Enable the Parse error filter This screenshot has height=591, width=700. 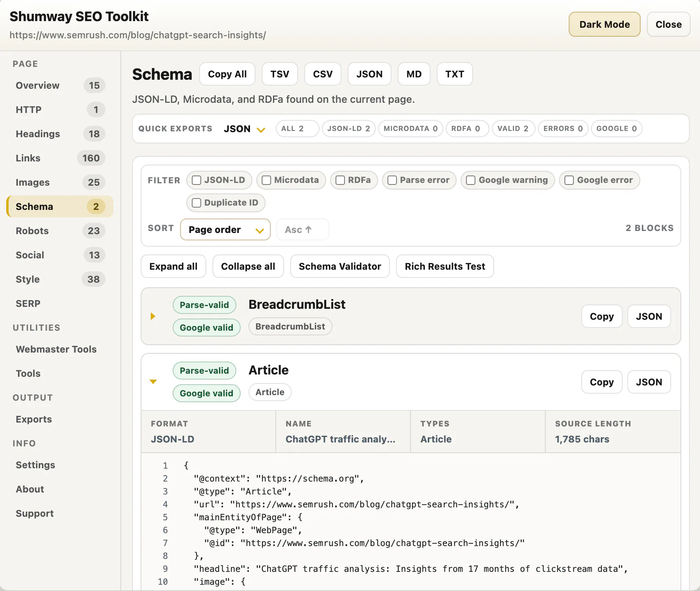[419, 180]
